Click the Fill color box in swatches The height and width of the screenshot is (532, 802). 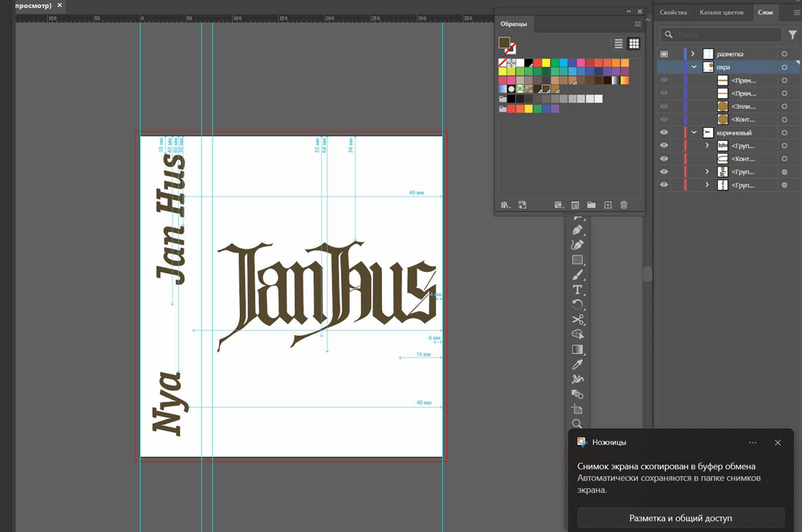[505, 43]
